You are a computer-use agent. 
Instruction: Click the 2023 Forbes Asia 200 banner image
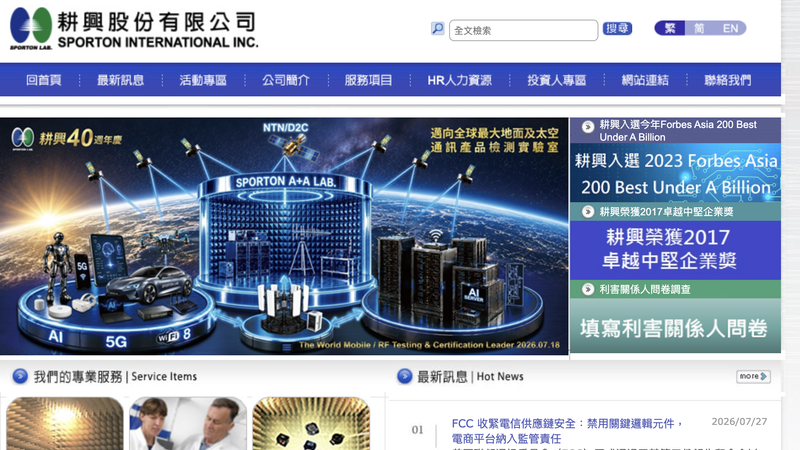tap(675, 173)
